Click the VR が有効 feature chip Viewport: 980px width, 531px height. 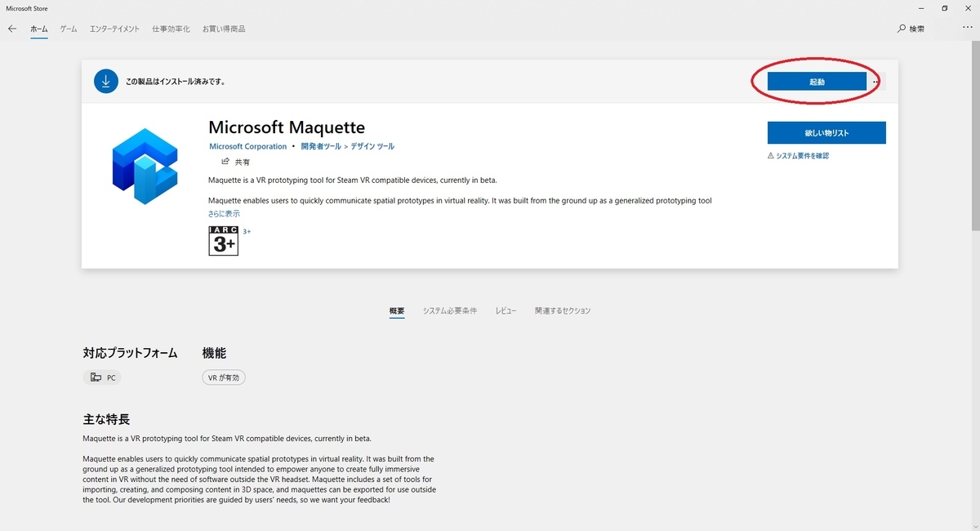pyautogui.click(x=224, y=377)
